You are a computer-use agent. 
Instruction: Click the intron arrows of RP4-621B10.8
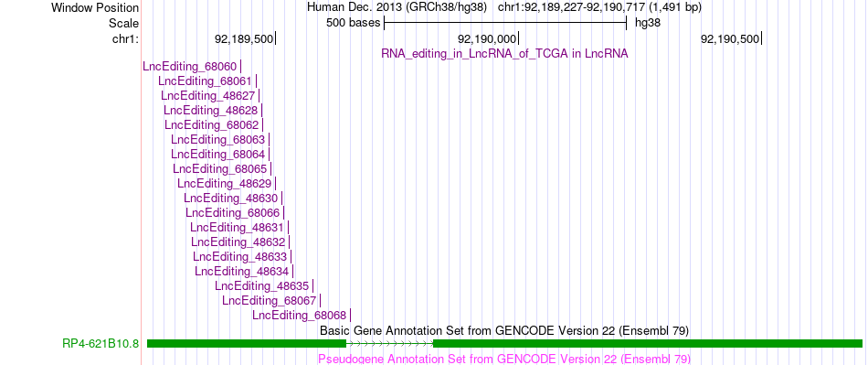coord(389,344)
